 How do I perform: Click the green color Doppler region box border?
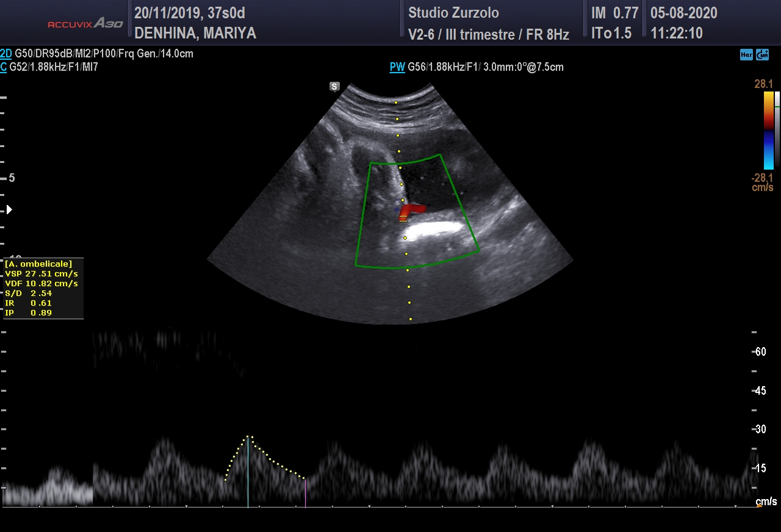362,214
